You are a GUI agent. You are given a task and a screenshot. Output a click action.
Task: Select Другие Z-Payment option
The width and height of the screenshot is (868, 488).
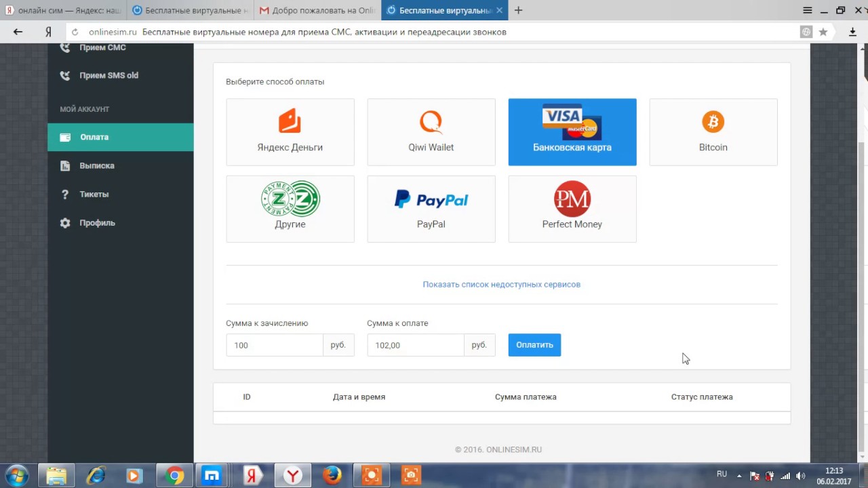(x=290, y=209)
